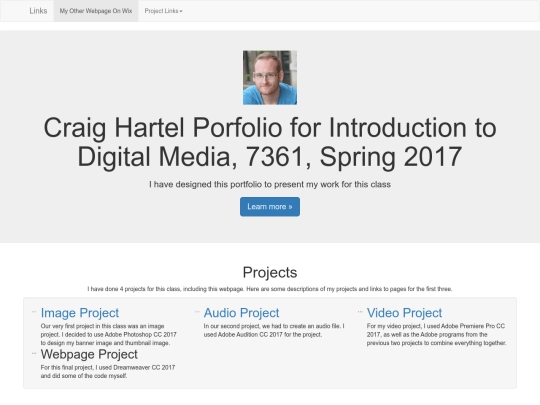The height and width of the screenshot is (405, 540).
Task: Click the Projects section heading
Action: click(x=270, y=272)
